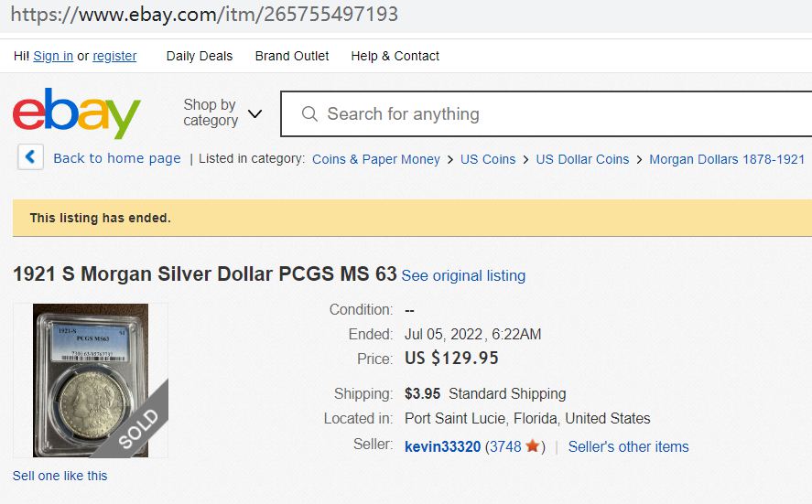
Task: Click the seller's feedback star icon
Action: tap(532, 446)
